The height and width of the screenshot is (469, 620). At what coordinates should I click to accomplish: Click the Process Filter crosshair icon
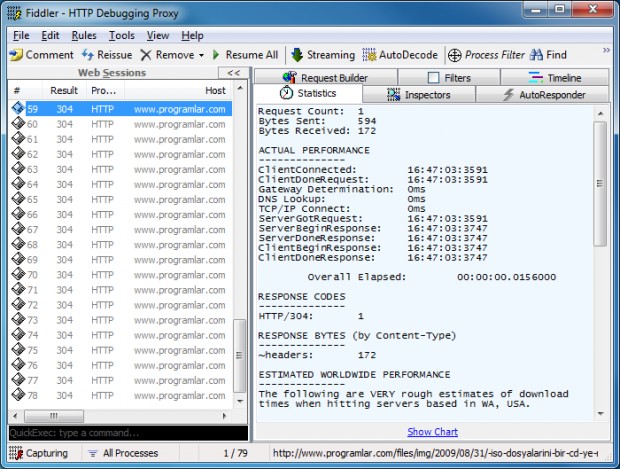(455, 55)
